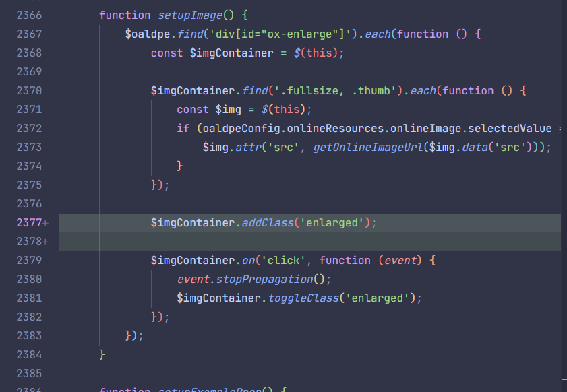Click the plus change marker beside line 2378
The width and height of the screenshot is (567, 392).
pos(45,242)
